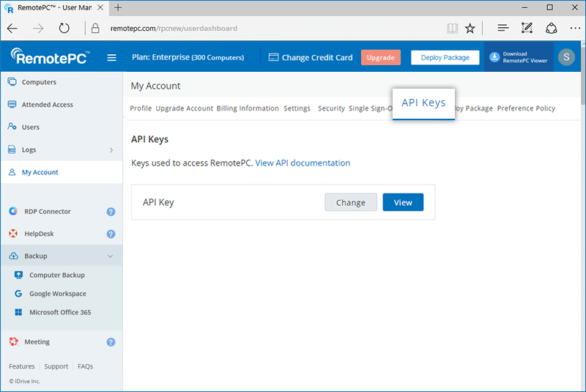Open the Billing Information tab
Viewport: 586px width, 392px height.
(x=248, y=108)
